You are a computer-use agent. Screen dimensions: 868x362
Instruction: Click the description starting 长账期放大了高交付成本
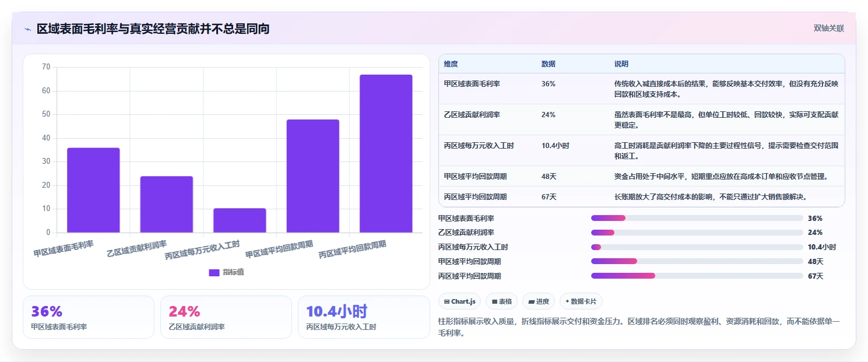pyautogui.click(x=711, y=197)
